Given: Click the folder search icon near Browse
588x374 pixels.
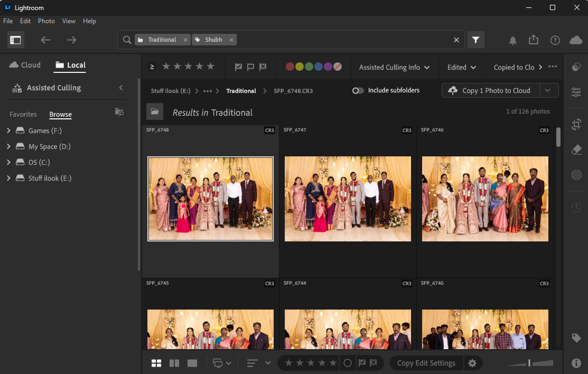Looking at the screenshot, I should (119, 112).
